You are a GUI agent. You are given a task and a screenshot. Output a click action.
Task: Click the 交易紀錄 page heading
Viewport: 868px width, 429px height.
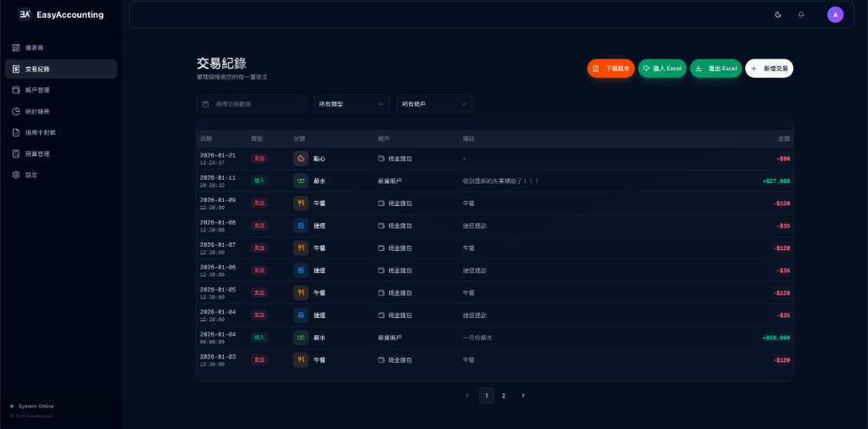(221, 63)
